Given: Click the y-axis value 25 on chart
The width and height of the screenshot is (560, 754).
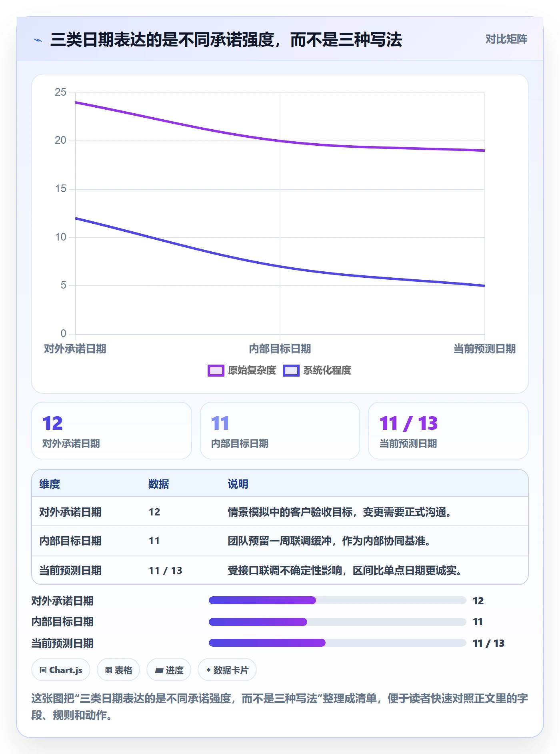Looking at the screenshot, I should pos(60,92).
